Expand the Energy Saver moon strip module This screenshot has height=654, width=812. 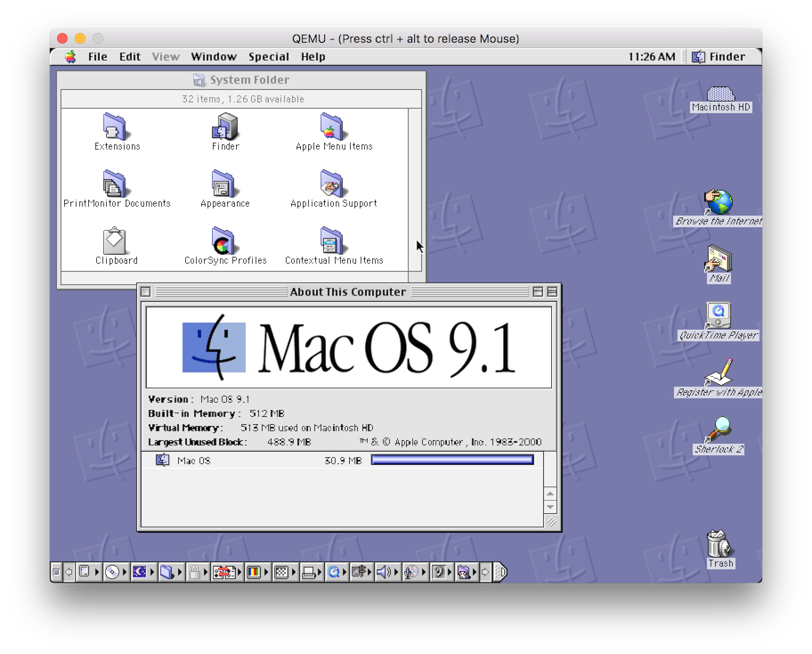(140, 572)
